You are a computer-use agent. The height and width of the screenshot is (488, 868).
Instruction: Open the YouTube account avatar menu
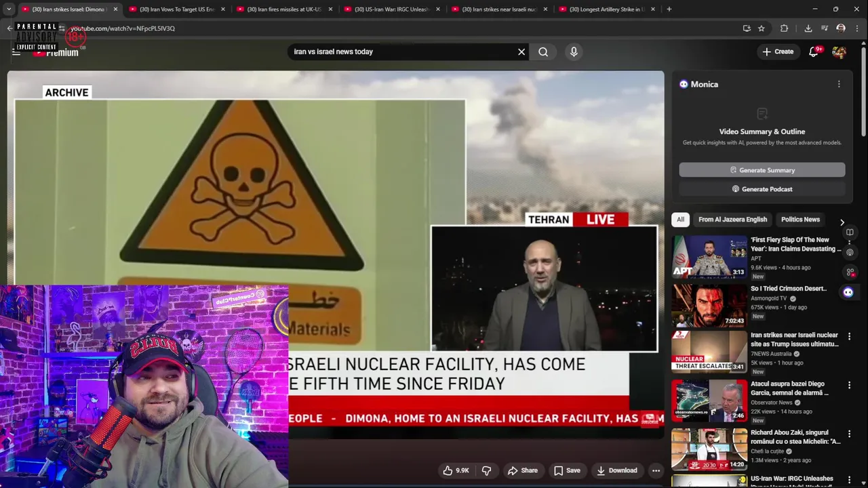pos(839,52)
